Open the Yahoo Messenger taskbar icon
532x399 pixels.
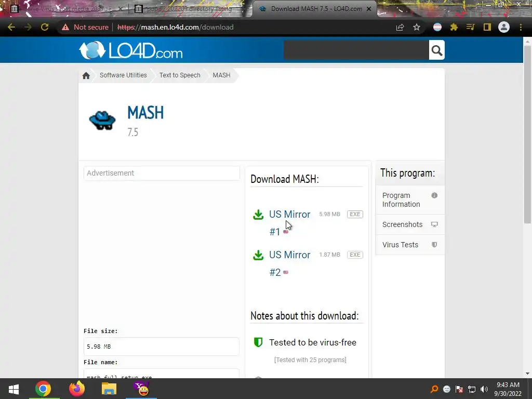141,389
